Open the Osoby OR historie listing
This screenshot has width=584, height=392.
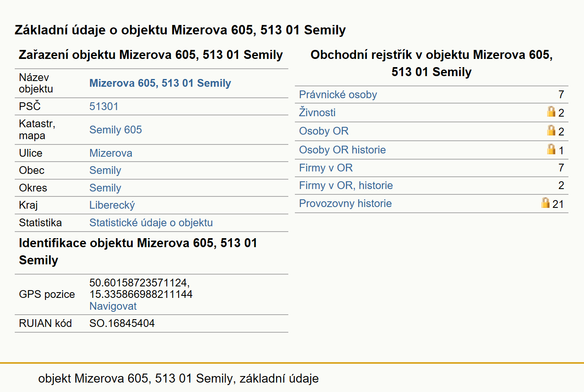(342, 150)
